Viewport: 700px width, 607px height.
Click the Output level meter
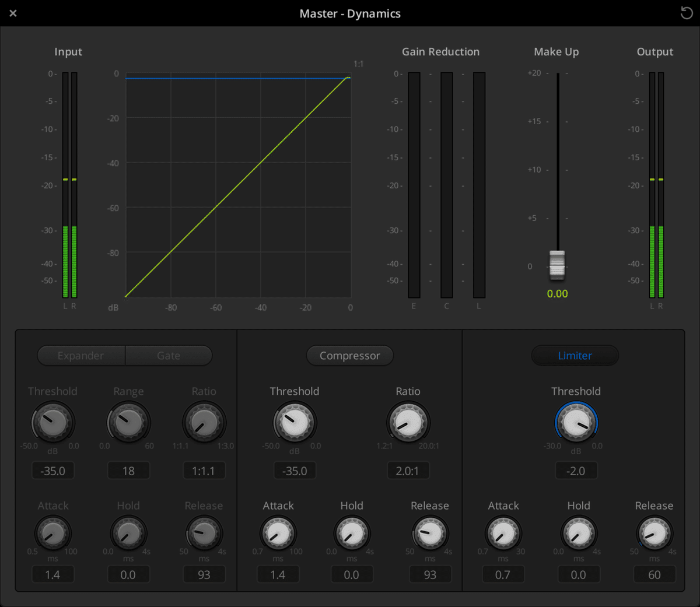(657, 185)
